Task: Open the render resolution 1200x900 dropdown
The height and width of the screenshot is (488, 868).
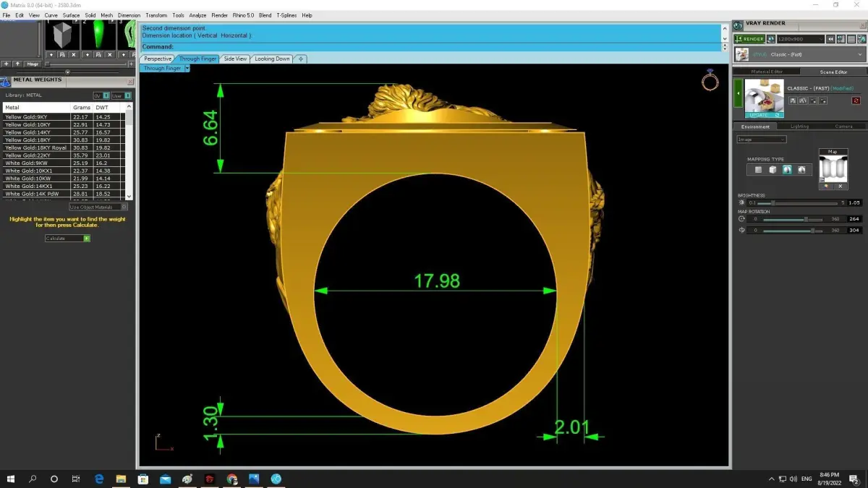Action: tap(801, 39)
